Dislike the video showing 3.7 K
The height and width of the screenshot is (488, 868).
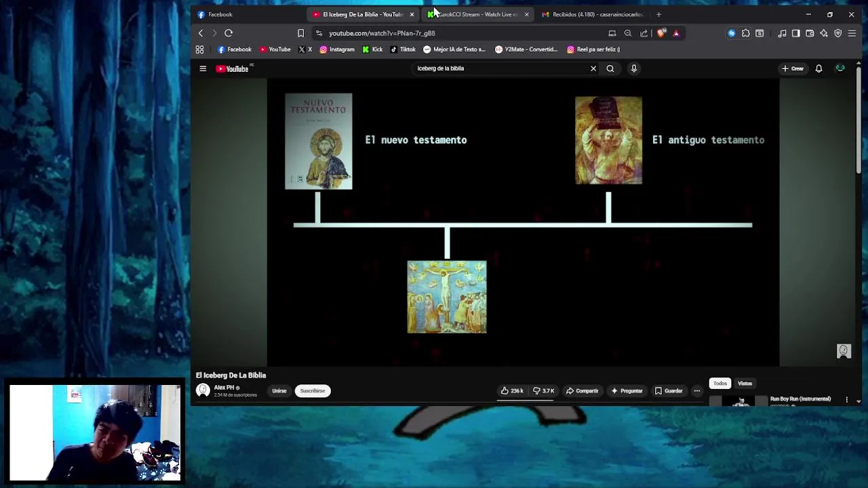(x=544, y=391)
